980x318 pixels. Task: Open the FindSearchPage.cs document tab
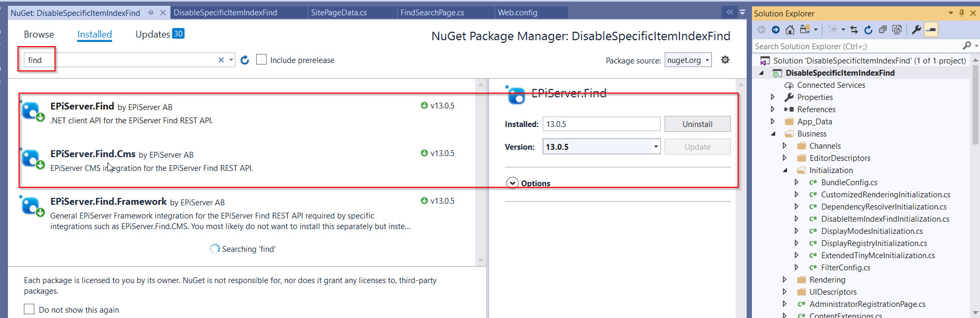(x=432, y=13)
